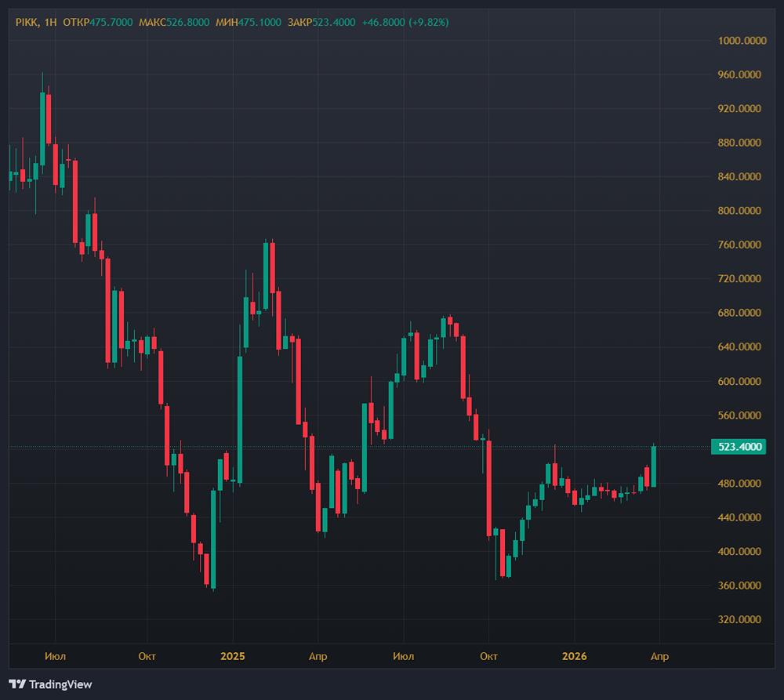Click the 640.0000 price axis label
784x700 pixels.
[x=739, y=346]
